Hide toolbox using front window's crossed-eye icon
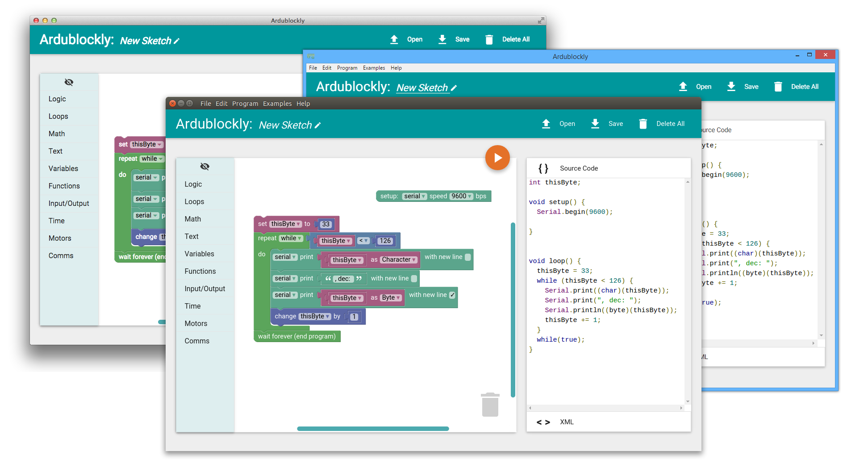 [205, 167]
